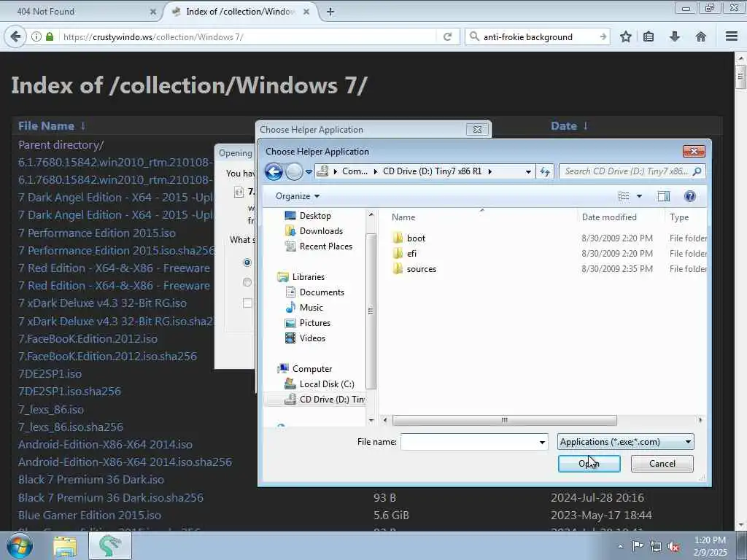The image size is (747, 560).
Task: Open the address path history dropdown
Action: pyautogui.click(x=528, y=171)
